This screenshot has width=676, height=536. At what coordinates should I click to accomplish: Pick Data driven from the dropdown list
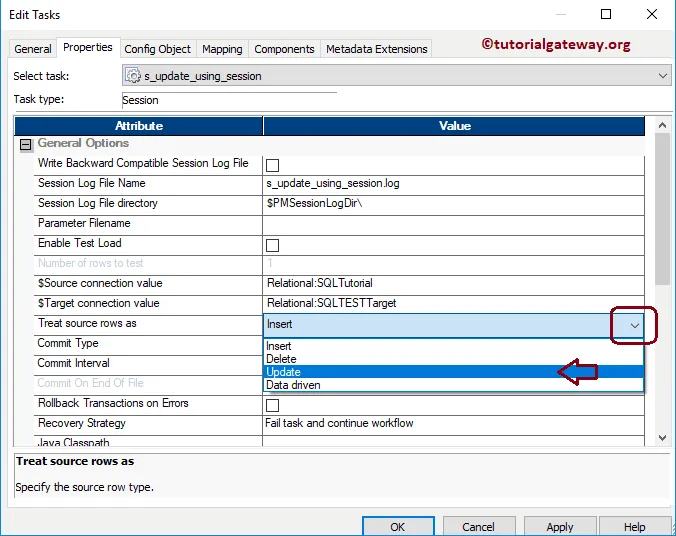(453, 385)
